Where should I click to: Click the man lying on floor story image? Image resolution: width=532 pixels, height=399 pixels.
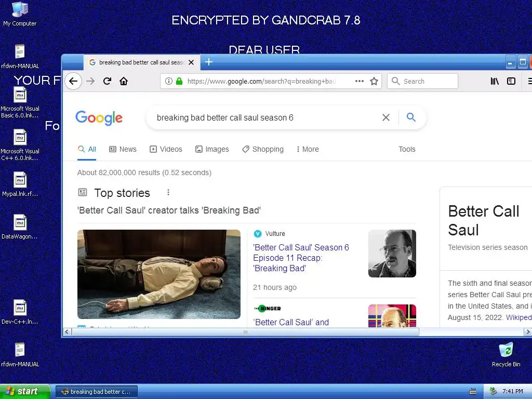(x=159, y=274)
